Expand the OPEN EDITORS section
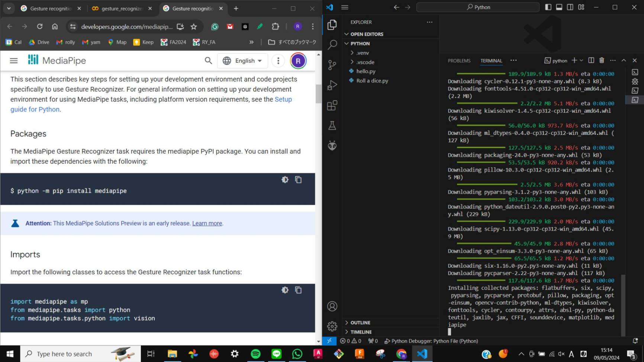Viewport: 644px width, 362px height. (x=390, y=34)
